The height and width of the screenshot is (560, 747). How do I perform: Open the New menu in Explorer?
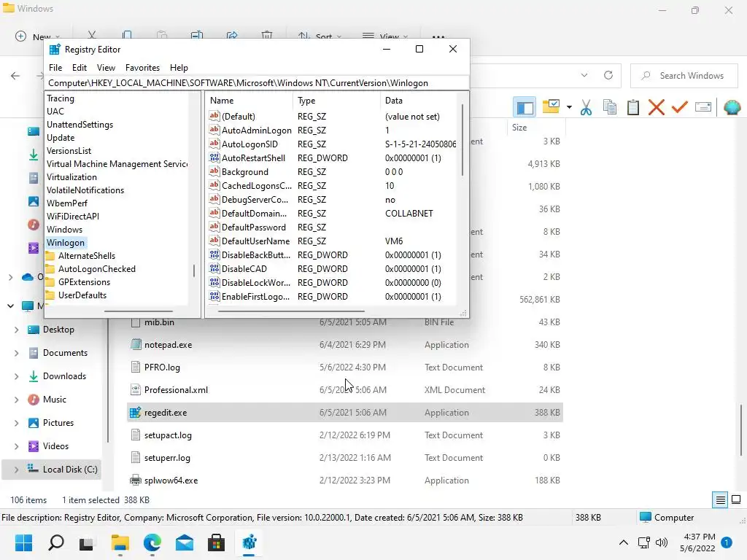(x=38, y=36)
